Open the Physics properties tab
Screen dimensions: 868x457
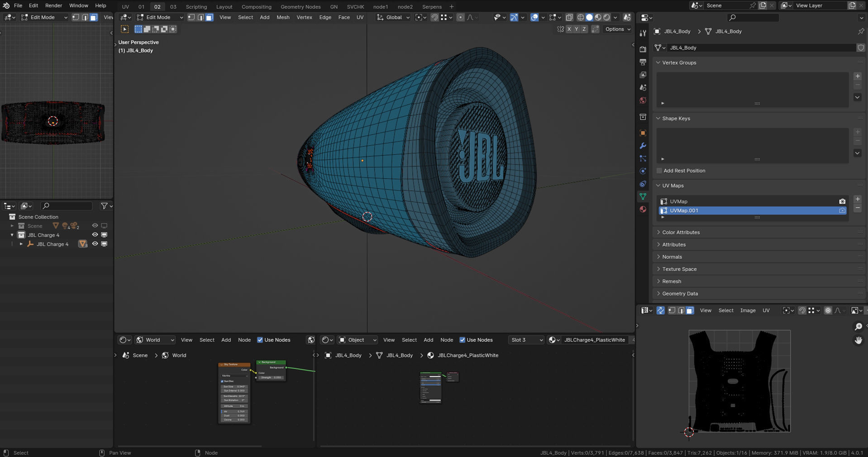click(x=643, y=171)
